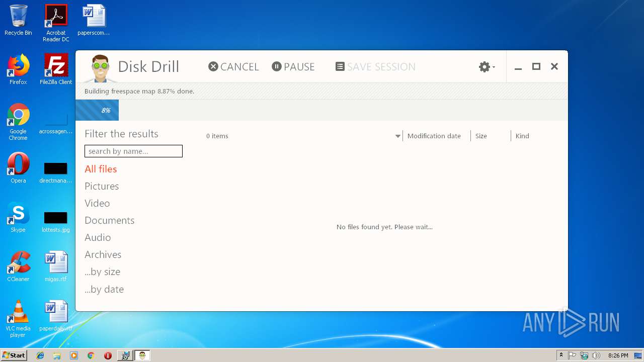This screenshot has width=644, height=362.
Task: Click the Show desktop button
Action: click(x=638, y=355)
